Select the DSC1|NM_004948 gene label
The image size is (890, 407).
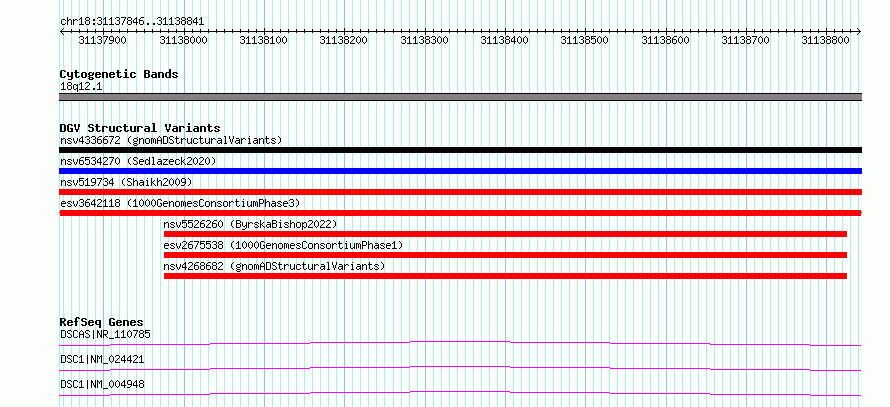[102, 384]
